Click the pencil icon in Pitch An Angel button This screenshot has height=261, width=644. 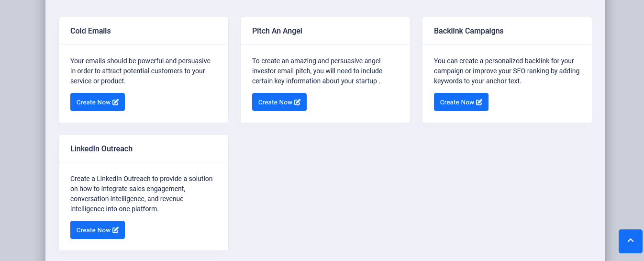coord(297,102)
